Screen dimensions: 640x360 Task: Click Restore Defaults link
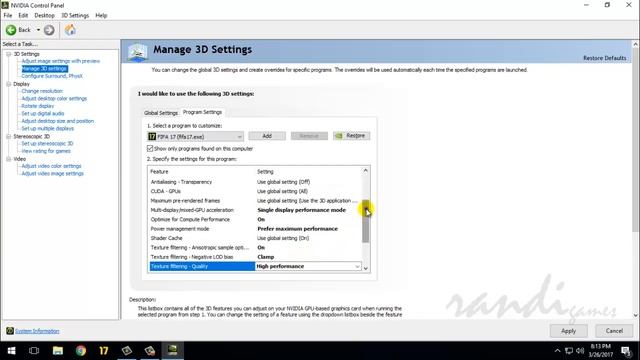click(604, 58)
